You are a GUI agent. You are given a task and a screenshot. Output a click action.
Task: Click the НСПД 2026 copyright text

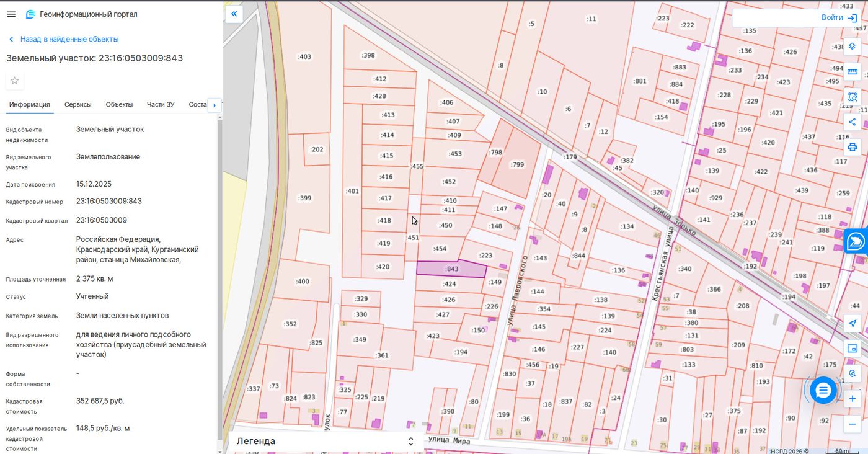click(790, 451)
